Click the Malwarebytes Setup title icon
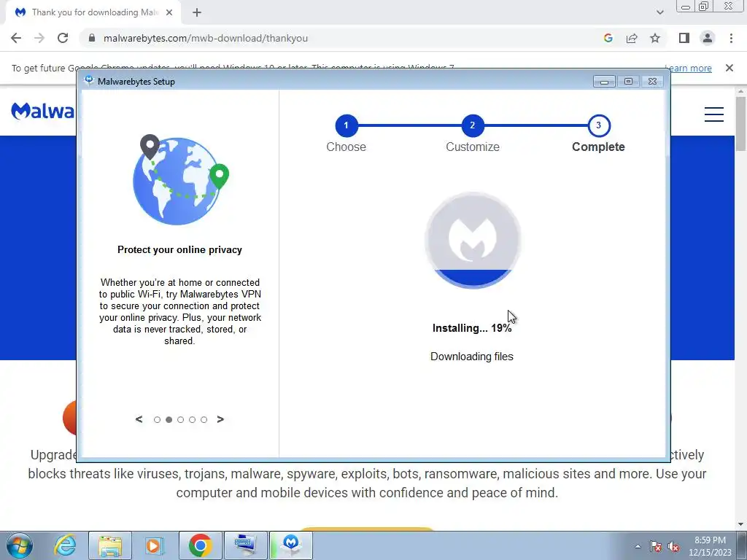This screenshot has width=747, height=560. pyautogui.click(x=88, y=80)
